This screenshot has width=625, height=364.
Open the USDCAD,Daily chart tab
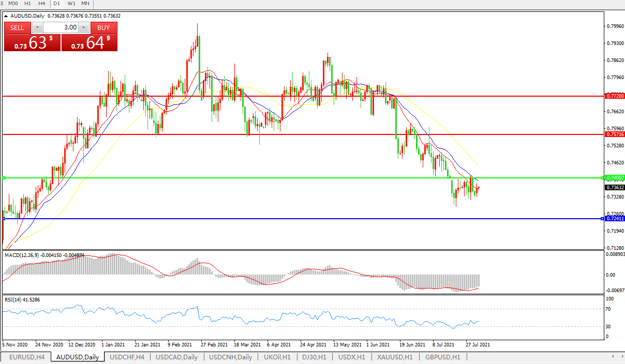[x=176, y=357]
